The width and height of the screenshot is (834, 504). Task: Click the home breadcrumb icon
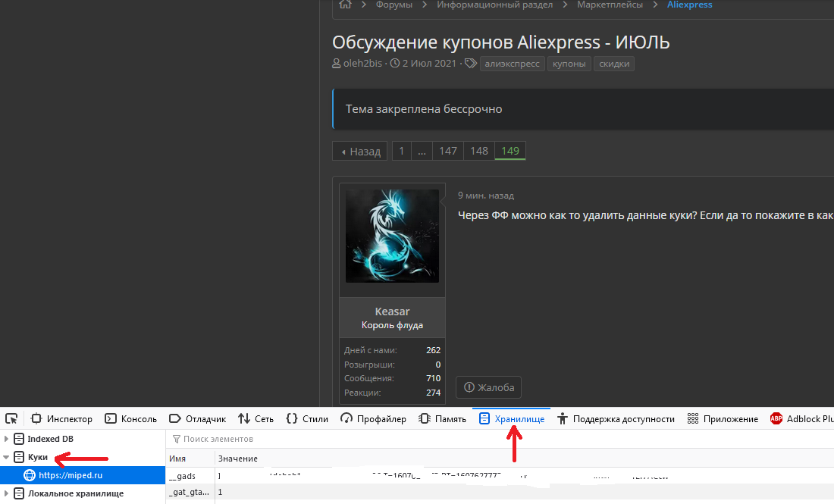[x=345, y=5]
